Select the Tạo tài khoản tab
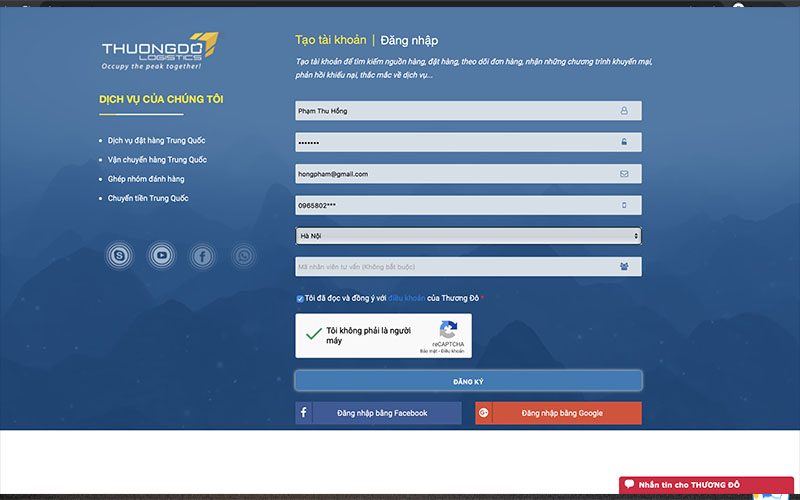The width and height of the screenshot is (800, 500). pos(331,40)
